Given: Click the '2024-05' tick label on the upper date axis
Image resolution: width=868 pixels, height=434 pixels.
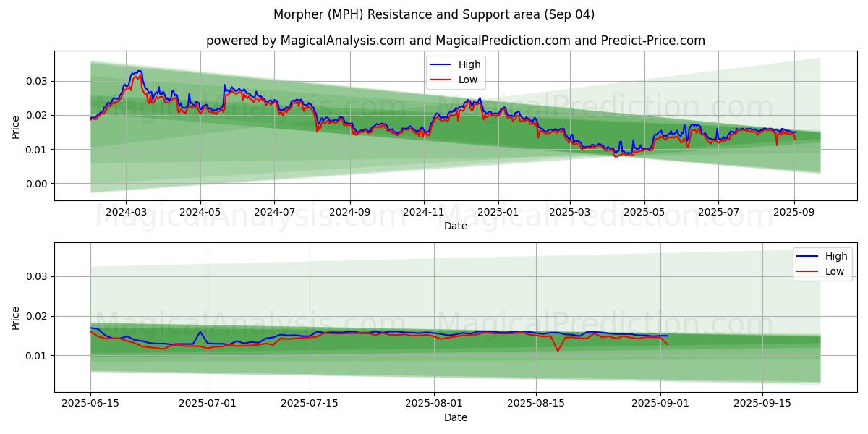Looking at the screenshot, I should coord(200,213).
